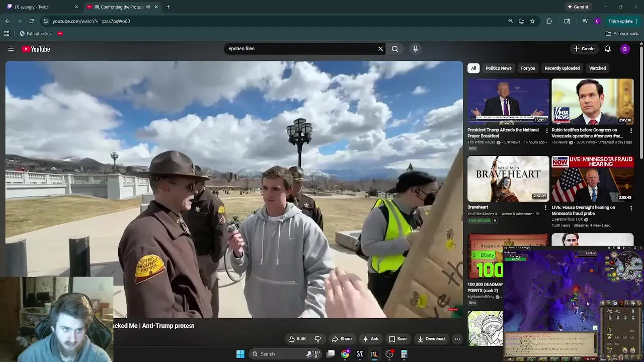The image size is (644, 362).
Task: Select the For you chip
Action: click(x=528, y=68)
